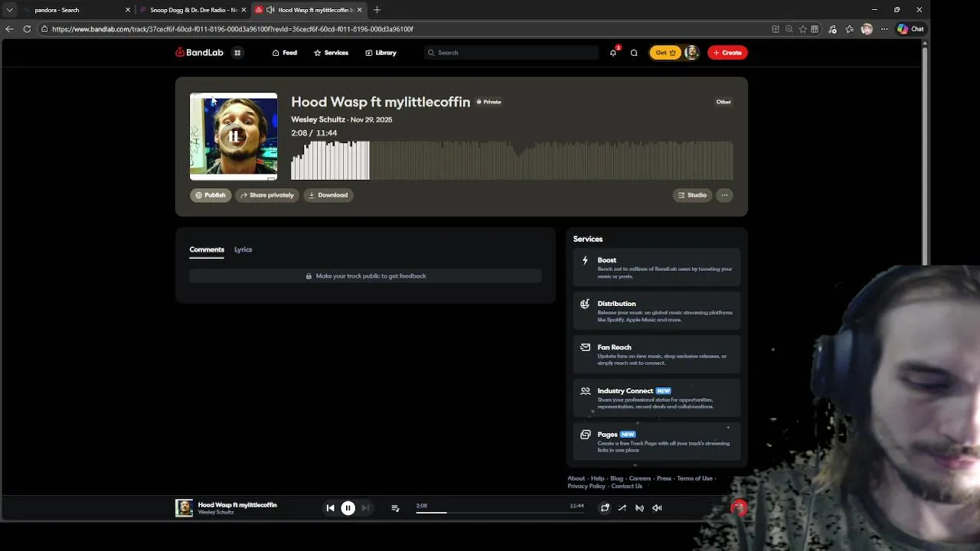The image size is (980, 551).
Task: Open browser settings and more menu
Action: (884, 29)
